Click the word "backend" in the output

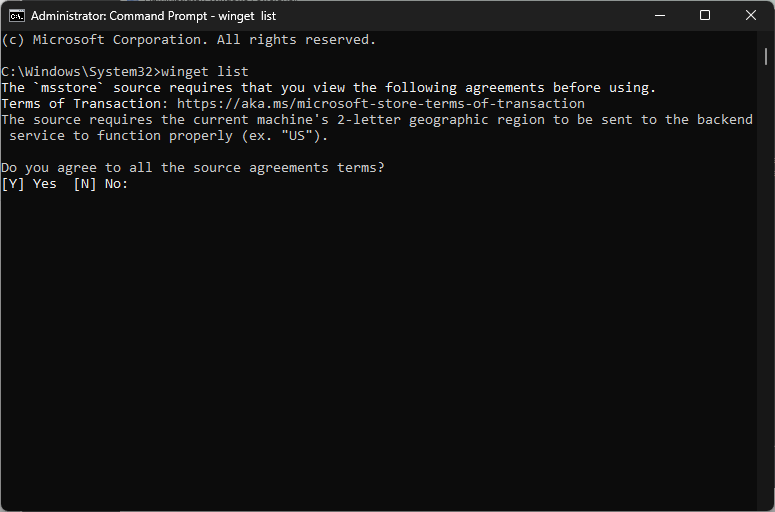[x=725, y=120]
